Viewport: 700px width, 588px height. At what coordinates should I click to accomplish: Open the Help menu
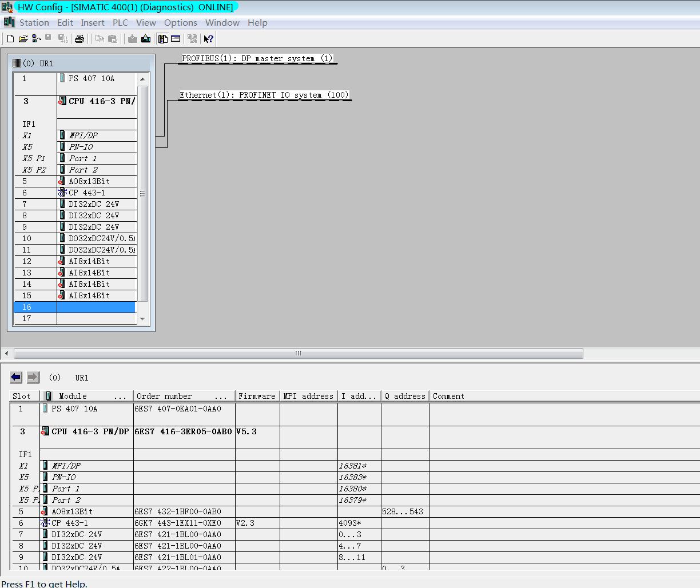click(x=257, y=22)
